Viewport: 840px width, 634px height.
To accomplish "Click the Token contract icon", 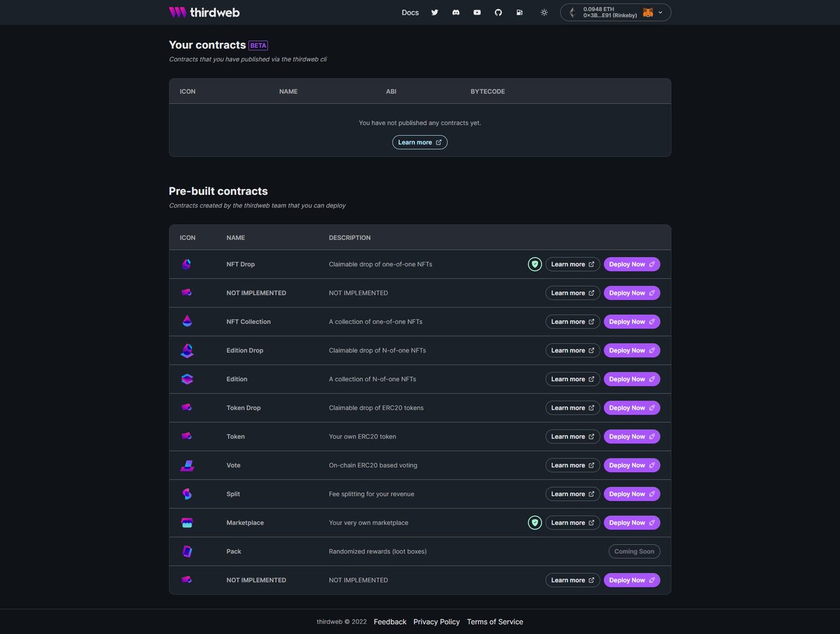I will click(x=186, y=436).
